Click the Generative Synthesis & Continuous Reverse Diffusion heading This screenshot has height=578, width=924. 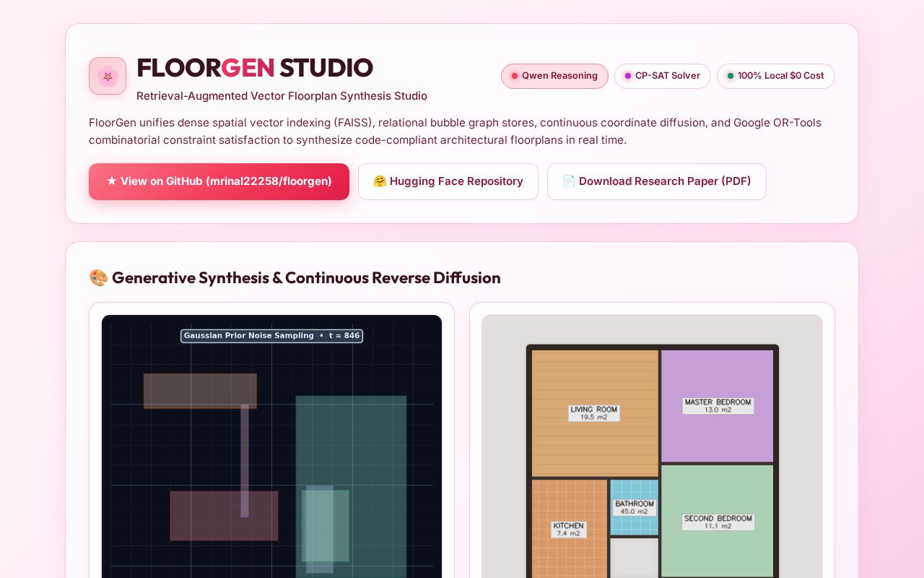coord(295,277)
